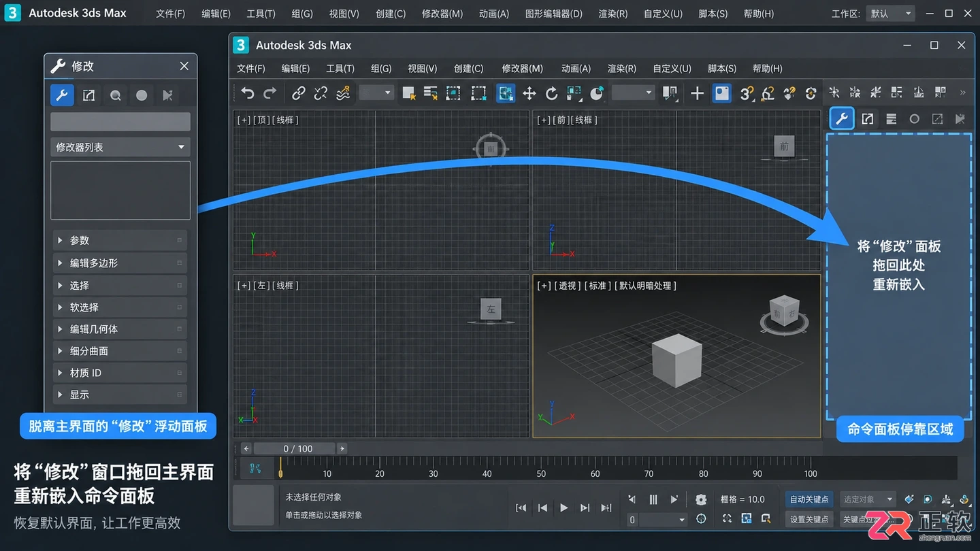Click the Go to Start playback button

[521, 507]
